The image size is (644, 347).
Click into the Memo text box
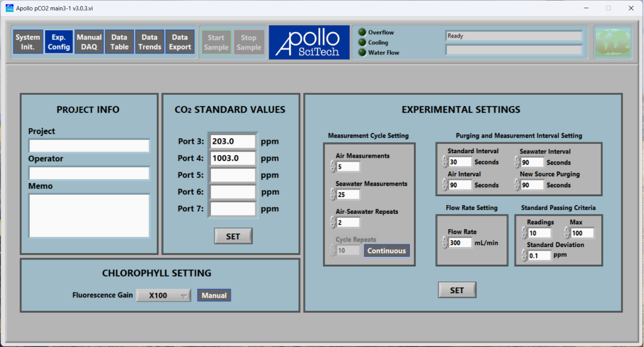coord(89,216)
